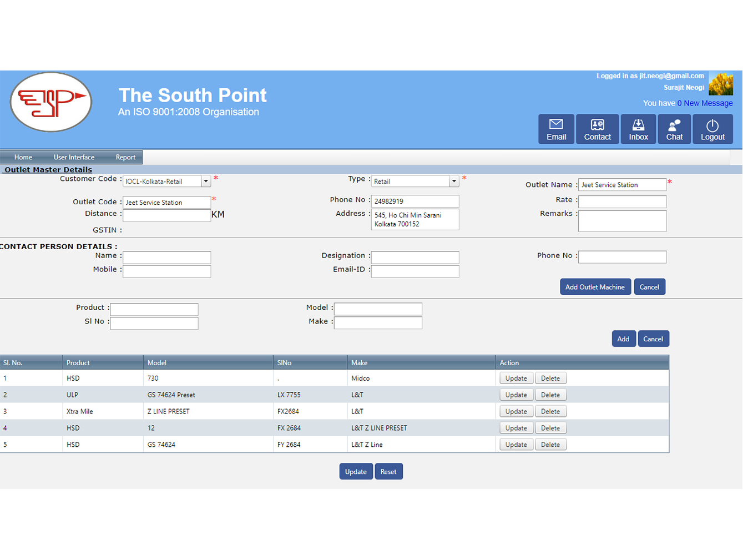The image size is (743, 560).
Task: Update row 1 HSD 730 Midco
Action: [516, 379]
